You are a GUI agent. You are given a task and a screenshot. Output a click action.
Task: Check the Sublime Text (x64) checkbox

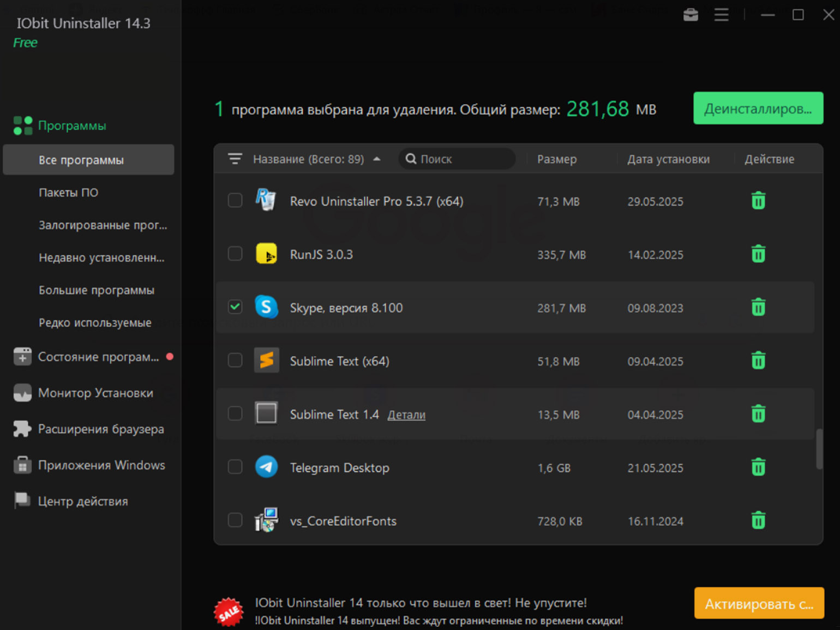point(235,361)
